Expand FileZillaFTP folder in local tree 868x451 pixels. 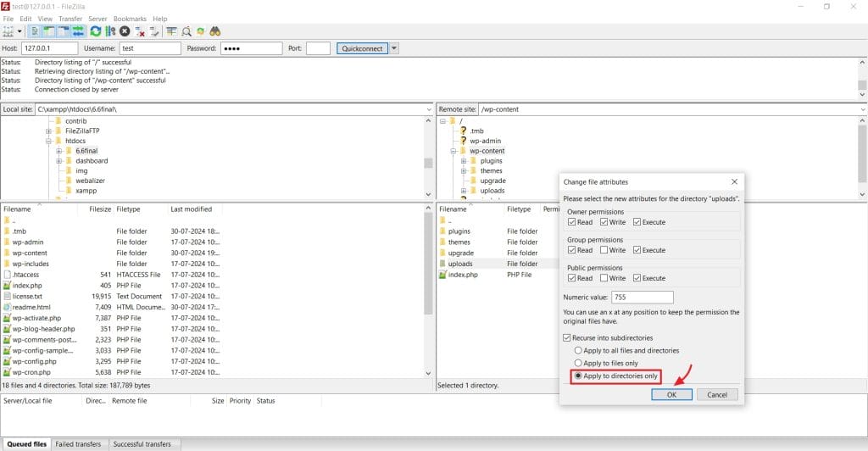[x=48, y=131]
